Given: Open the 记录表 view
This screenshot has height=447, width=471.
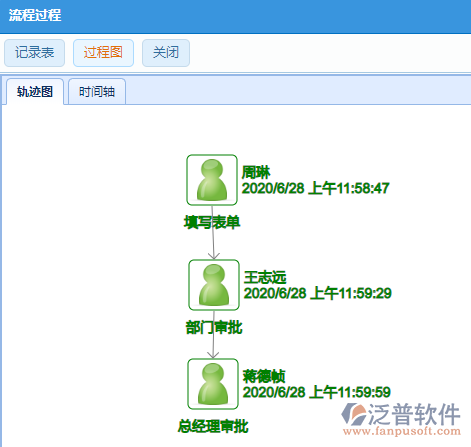Looking at the screenshot, I should pyautogui.click(x=34, y=53).
